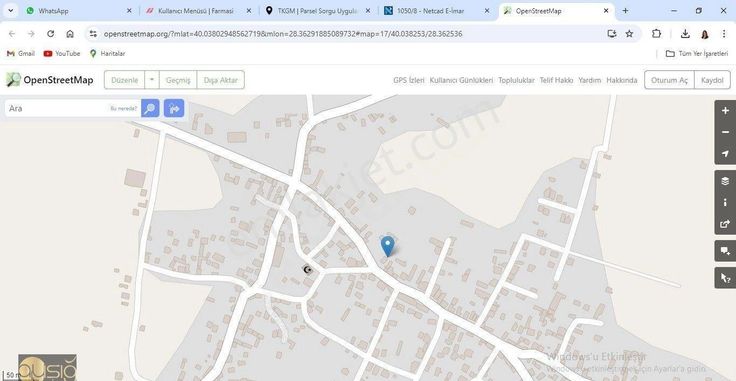Zoom in with the map plus button
Image resolution: width=736 pixels, height=381 pixels.
pyautogui.click(x=725, y=111)
